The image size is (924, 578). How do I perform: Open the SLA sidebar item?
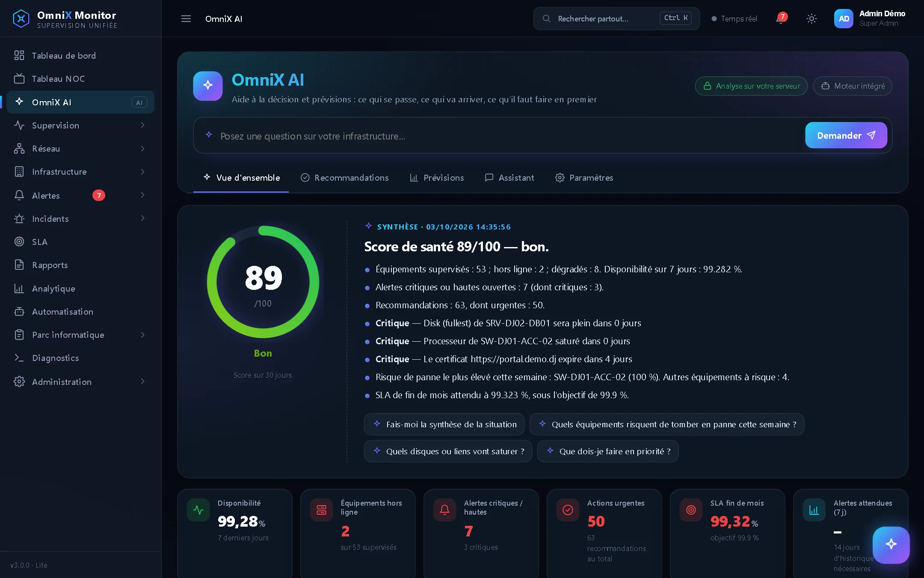pos(80,242)
